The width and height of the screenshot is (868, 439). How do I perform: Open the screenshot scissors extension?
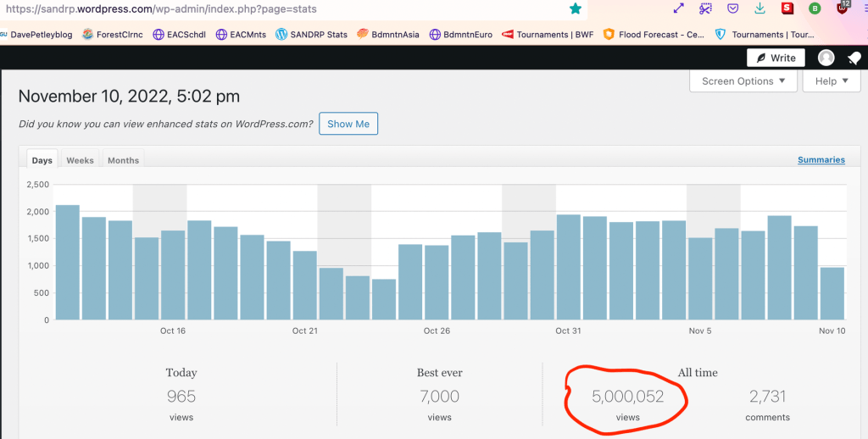click(705, 8)
